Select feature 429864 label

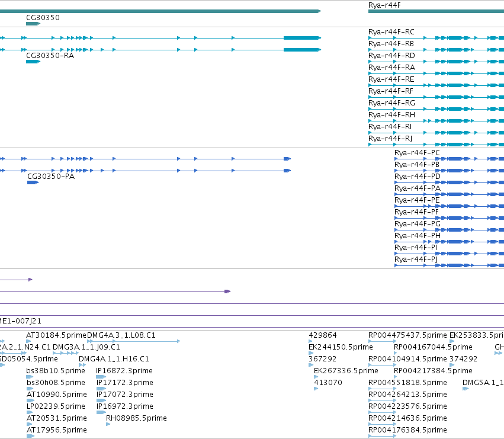click(x=322, y=335)
